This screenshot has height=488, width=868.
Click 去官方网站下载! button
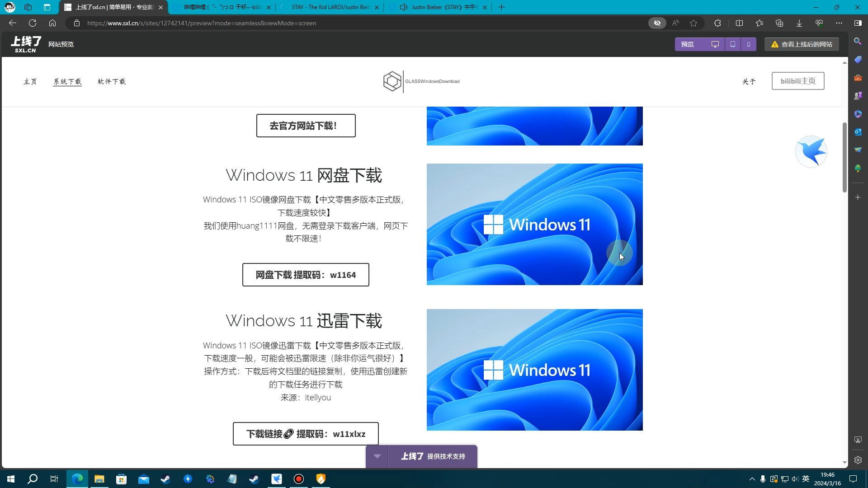click(x=306, y=126)
